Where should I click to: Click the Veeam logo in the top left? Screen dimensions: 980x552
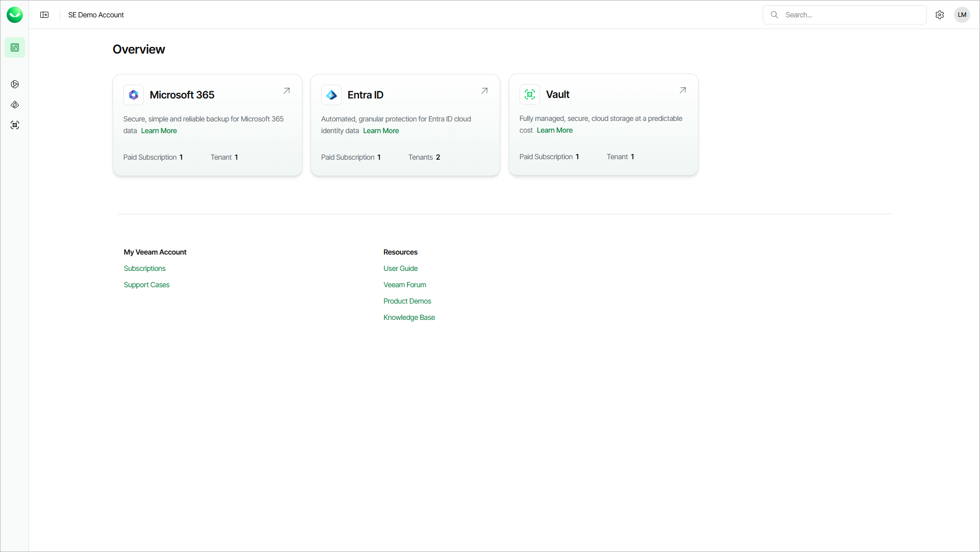(15, 15)
